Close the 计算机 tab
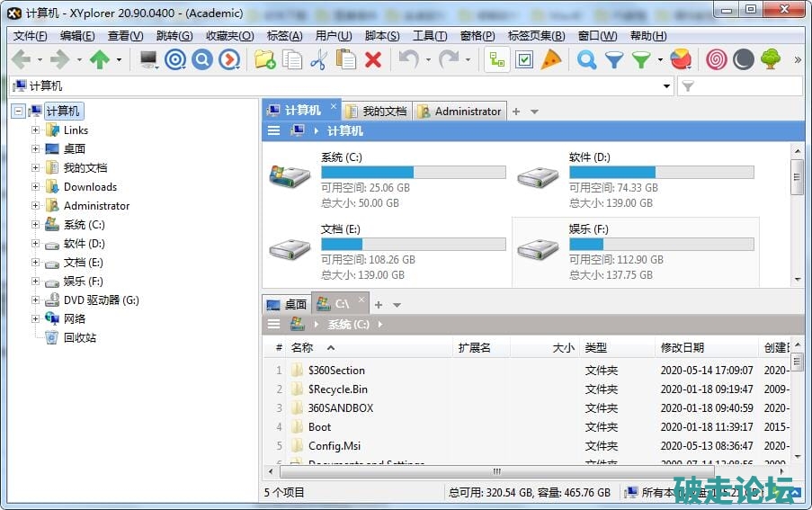 [334, 107]
